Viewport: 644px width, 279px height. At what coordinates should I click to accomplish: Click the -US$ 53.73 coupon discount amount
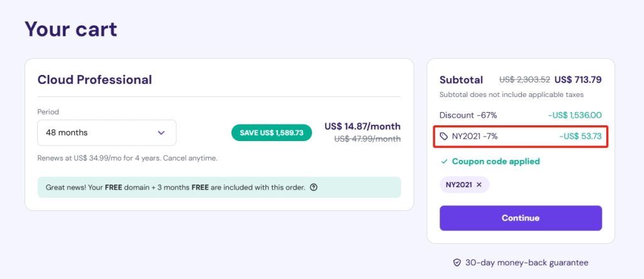[580, 136]
